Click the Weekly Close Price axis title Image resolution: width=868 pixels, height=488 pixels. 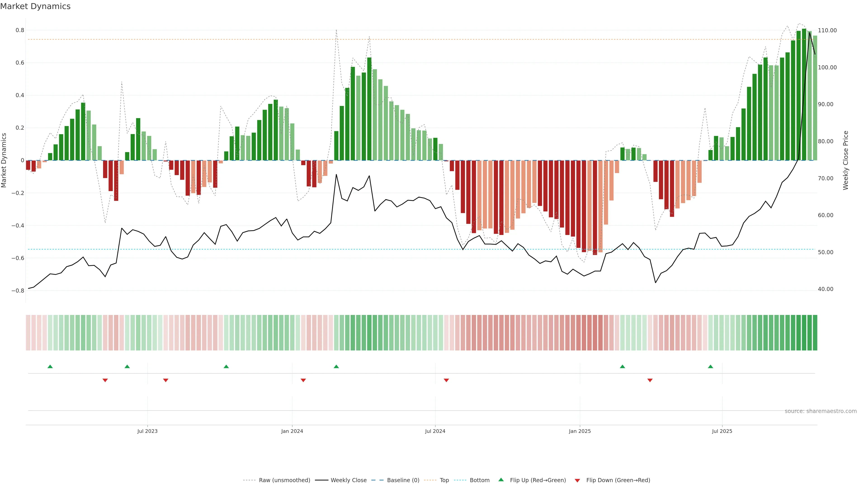846,160
